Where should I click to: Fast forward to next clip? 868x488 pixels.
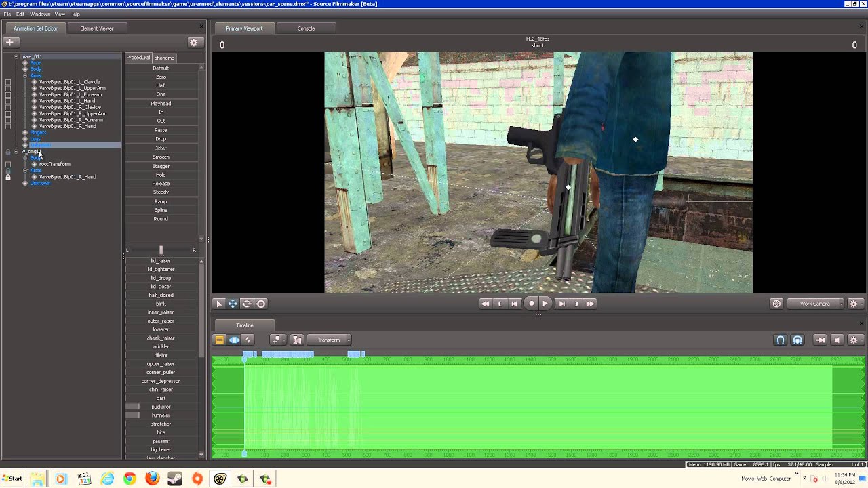click(590, 304)
